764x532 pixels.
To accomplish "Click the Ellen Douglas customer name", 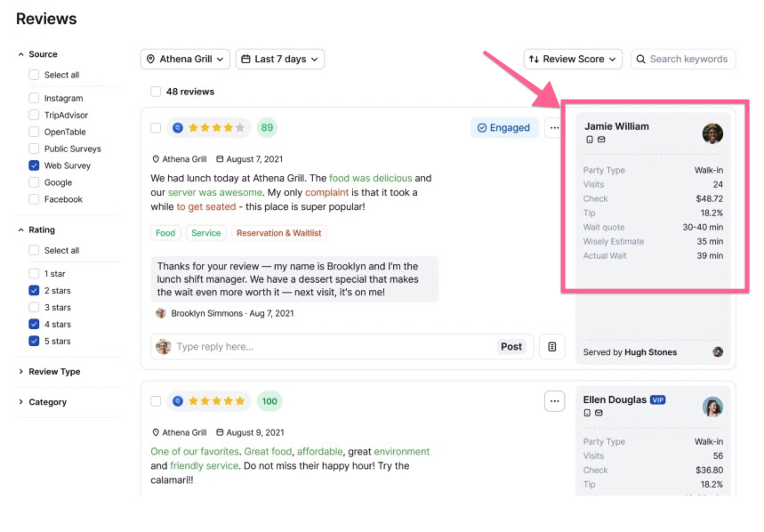I will tap(615, 399).
